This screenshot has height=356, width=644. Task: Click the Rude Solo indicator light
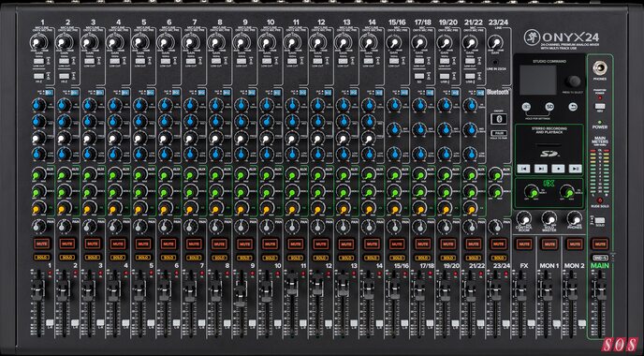pos(600,200)
